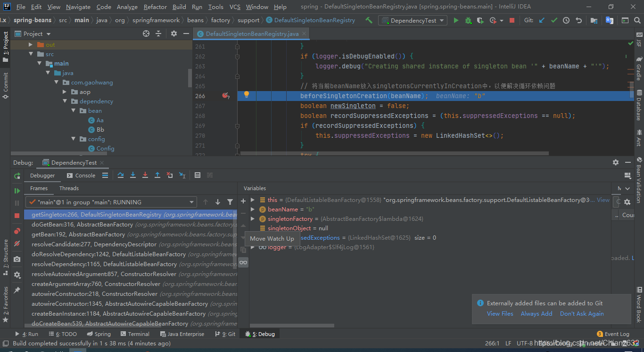This screenshot has width=644, height=352.
Task: Run with Coverage shield icon
Action: (480, 20)
